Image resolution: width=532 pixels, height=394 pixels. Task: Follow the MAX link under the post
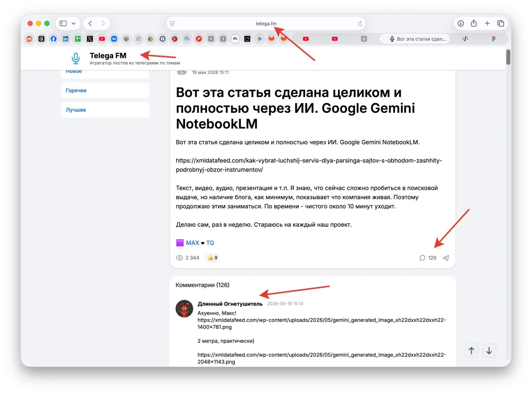(192, 243)
